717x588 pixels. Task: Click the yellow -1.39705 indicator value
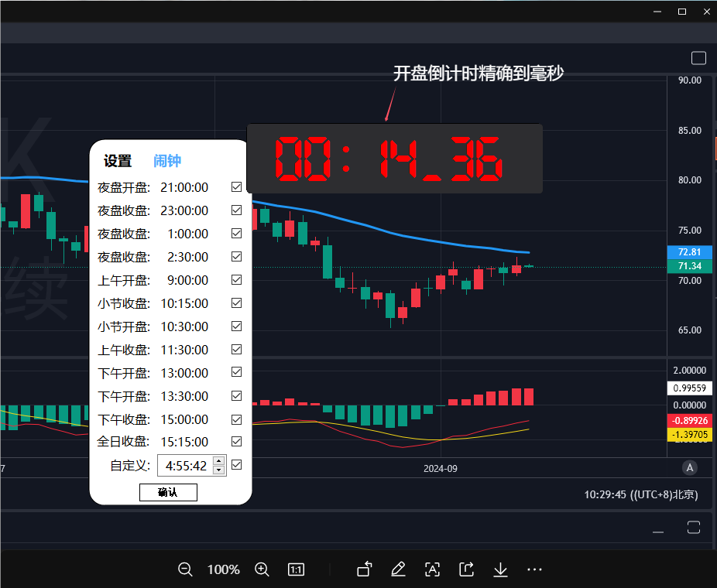click(690, 435)
